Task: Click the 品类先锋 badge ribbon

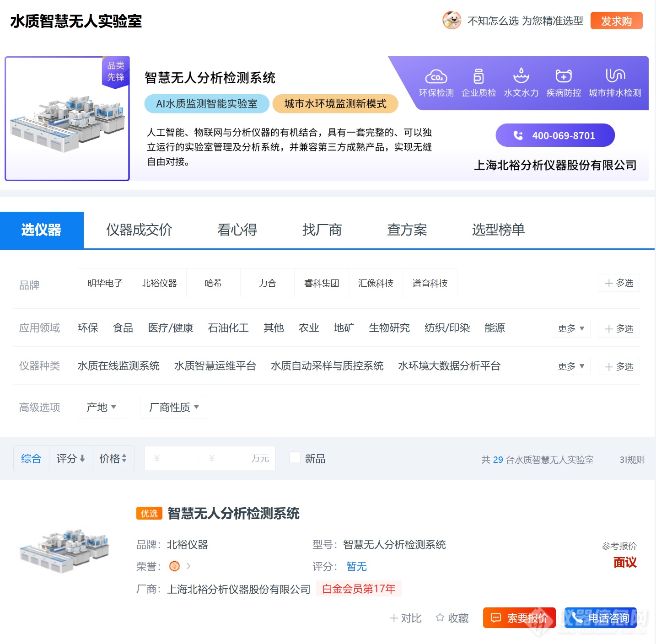Action: coord(116,72)
